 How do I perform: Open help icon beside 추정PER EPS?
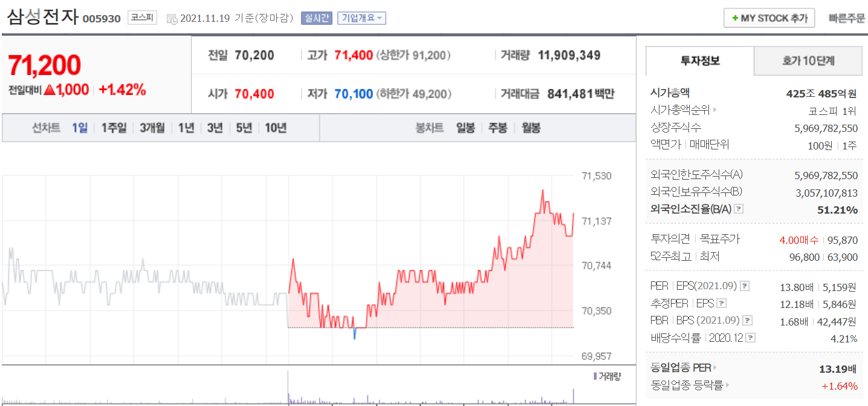tap(721, 303)
